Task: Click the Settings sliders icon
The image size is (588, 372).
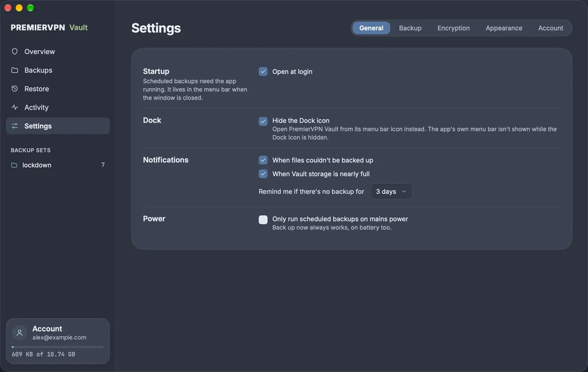Action: [x=15, y=126]
